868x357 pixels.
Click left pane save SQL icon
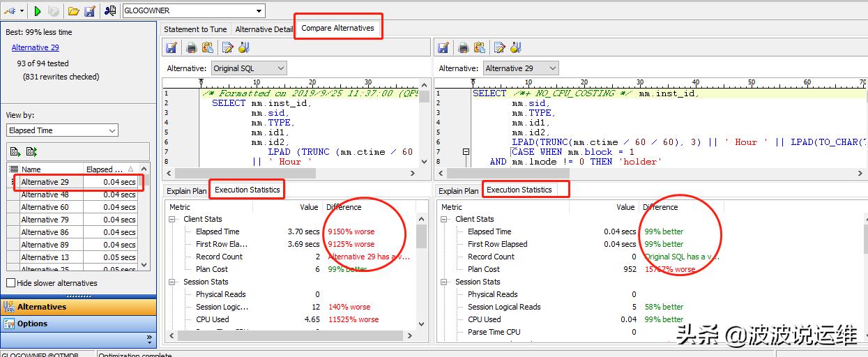[x=172, y=47]
